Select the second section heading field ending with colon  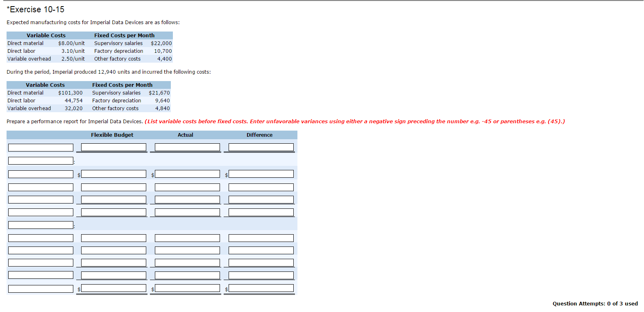[41, 225]
